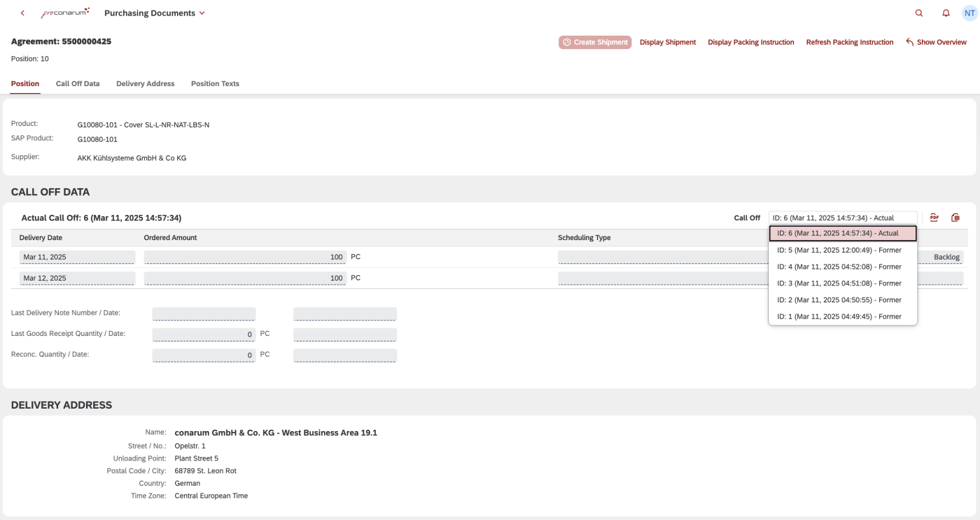This screenshot has width=980, height=520.
Task: Click the Mar 11, 2025 delivery date field
Action: tap(76, 257)
